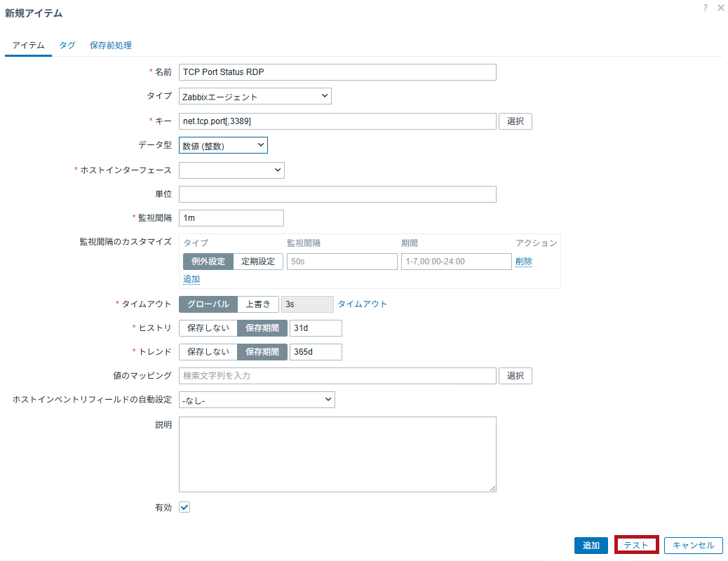Click the タイムアウト link beside 3s
The height and width of the screenshot is (561, 728).
(362, 304)
